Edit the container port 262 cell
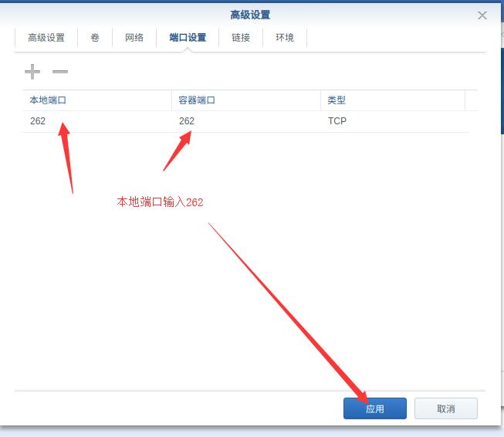The image size is (504, 437). click(245, 121)
